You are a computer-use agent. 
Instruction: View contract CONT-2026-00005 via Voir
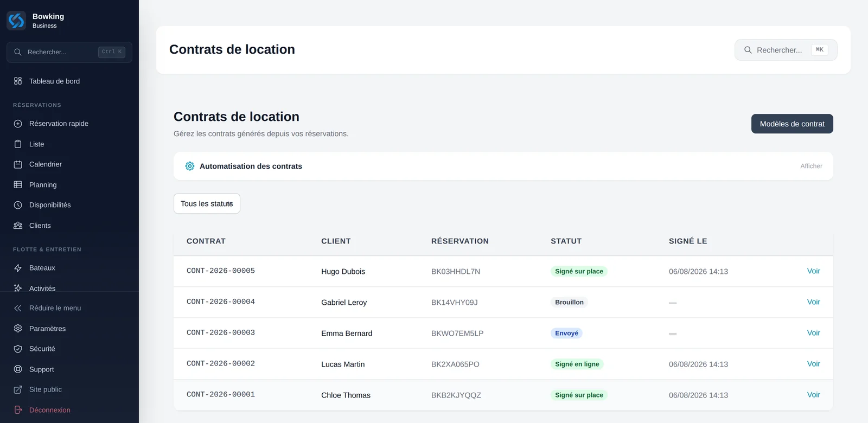coord(813,271)
